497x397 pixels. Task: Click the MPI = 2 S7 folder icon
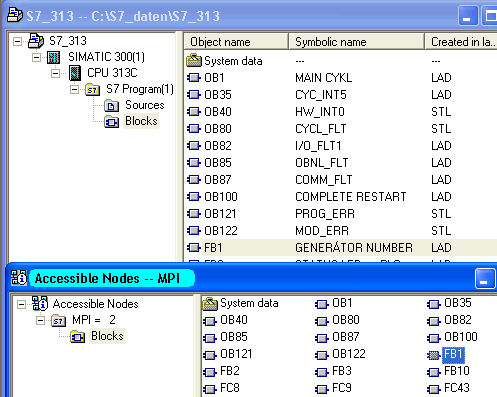point(59,321)
